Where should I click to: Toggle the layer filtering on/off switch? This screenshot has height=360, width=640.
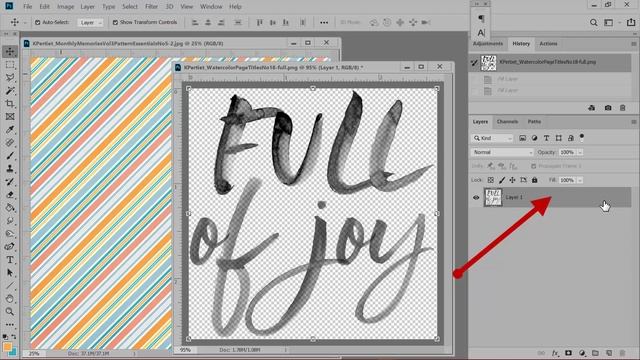(x=582, y=137)
